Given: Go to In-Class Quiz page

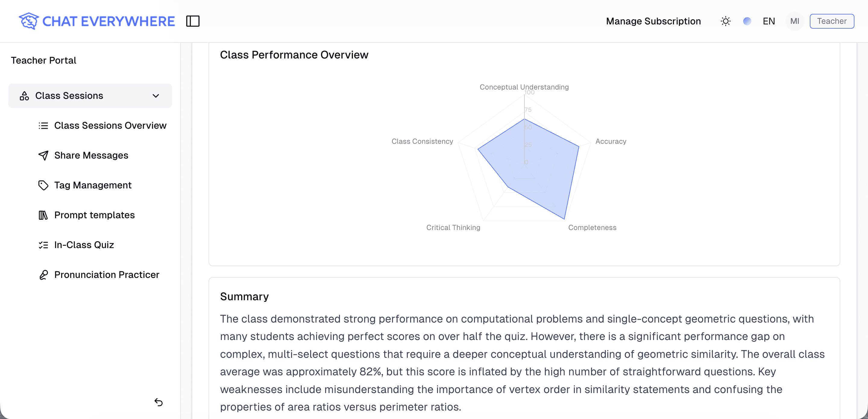Looking at the screenshot, I should pos(84,245).
